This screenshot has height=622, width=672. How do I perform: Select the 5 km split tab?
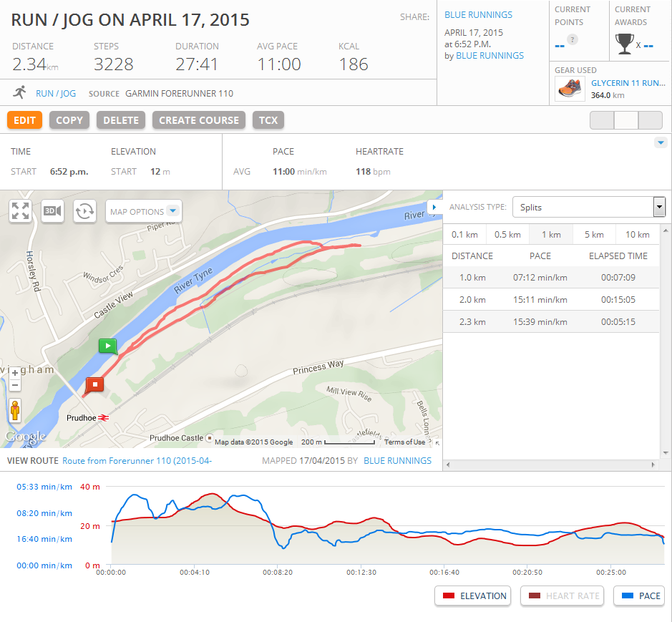click(x=593, y=234)
